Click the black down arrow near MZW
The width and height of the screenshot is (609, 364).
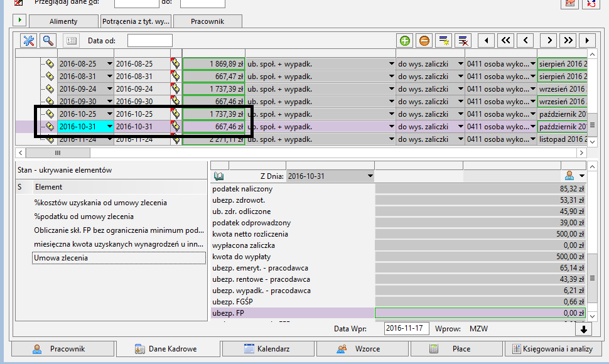coord(584,329)
